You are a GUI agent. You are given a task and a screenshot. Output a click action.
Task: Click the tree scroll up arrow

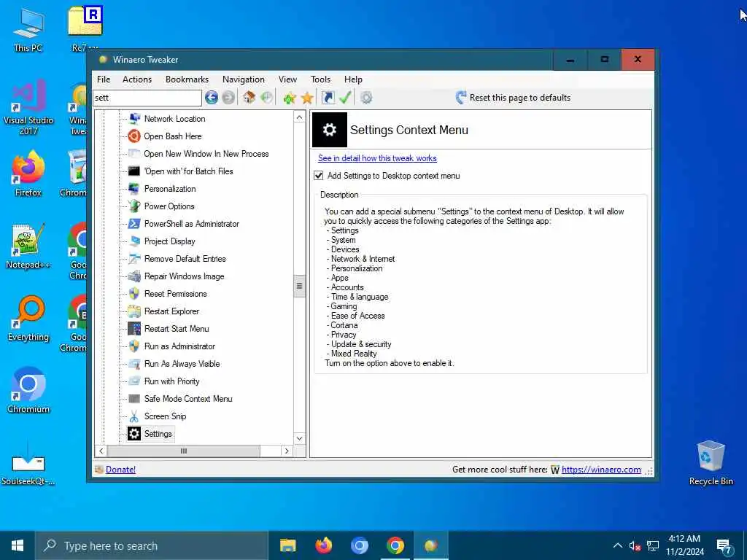pos(299,117)
